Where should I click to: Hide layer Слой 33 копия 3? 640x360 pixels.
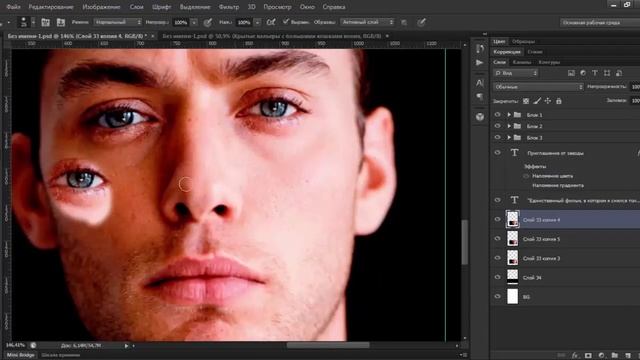[x=498, y=258]
